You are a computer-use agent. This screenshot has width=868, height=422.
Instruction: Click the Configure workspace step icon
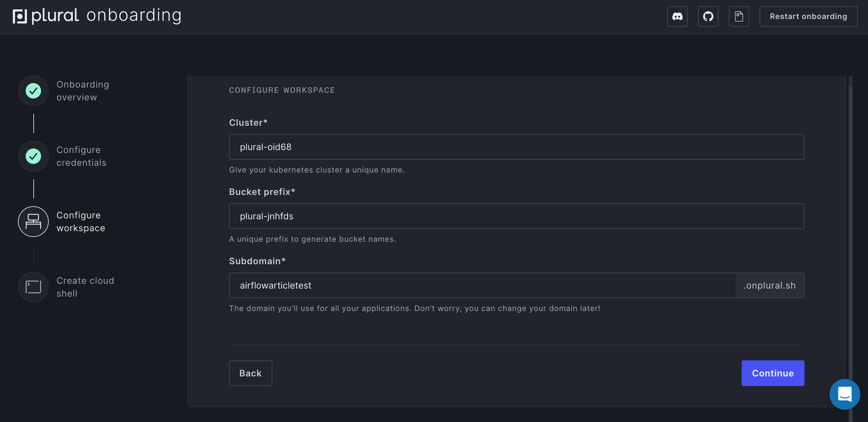pos(33,222)
